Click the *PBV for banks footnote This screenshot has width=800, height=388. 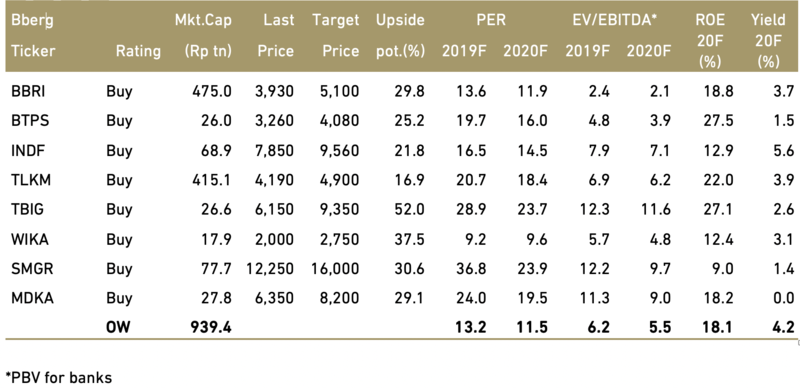point(59,377)
